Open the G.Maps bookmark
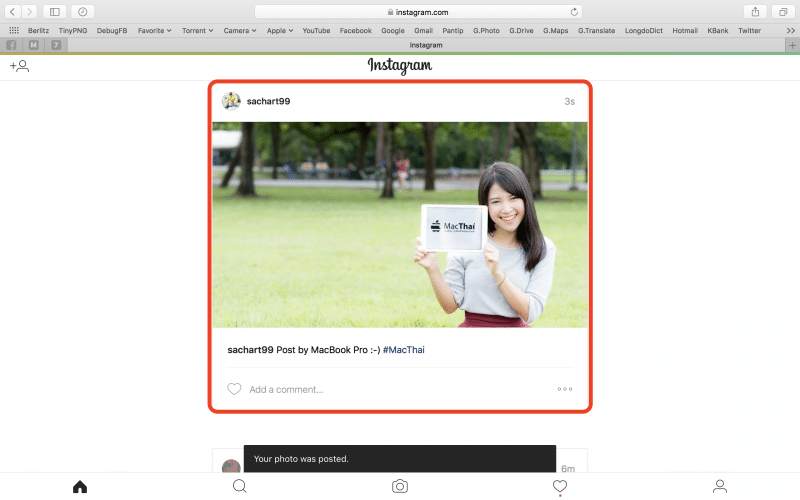Screen dimensions: 800x500 click(x=556, y=31)
